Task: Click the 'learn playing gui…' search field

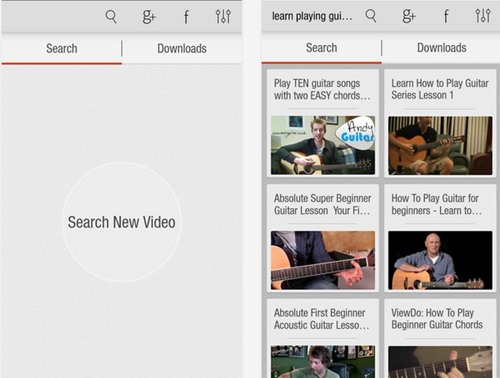Action: [312, 16]
